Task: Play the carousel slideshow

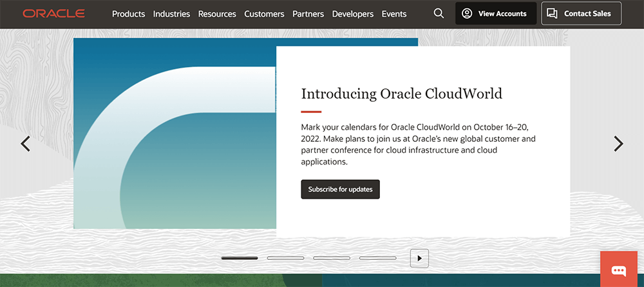Action: point(419,258)
